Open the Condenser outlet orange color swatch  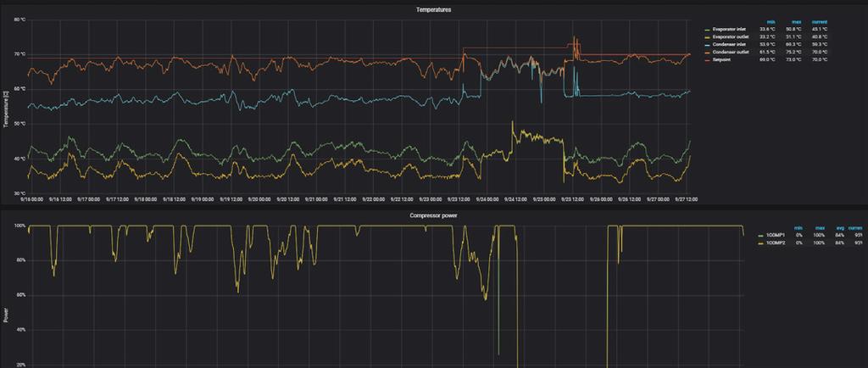coord(707,52)
